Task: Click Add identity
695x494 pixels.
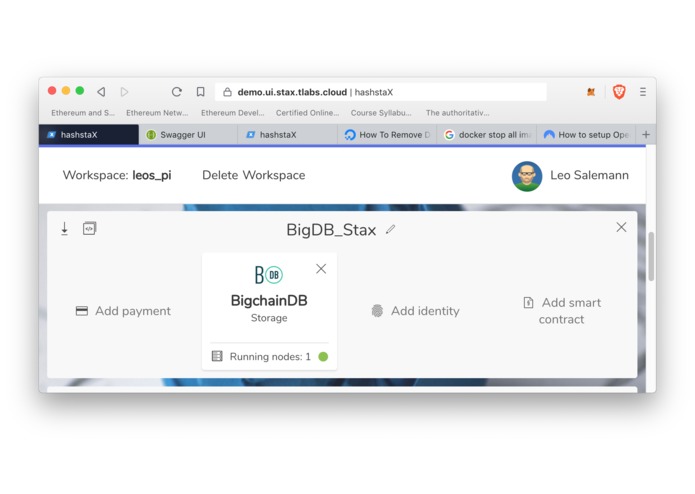Action: [x=415, y=311]
